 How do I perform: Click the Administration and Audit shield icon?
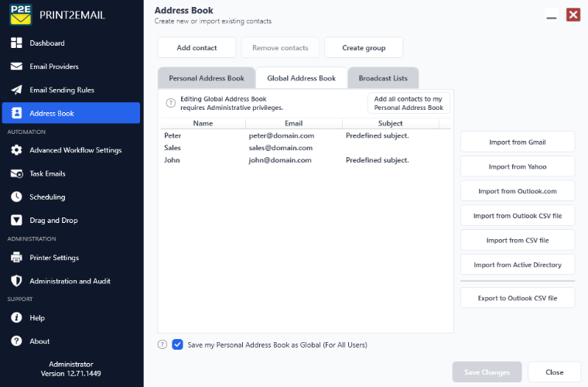pyautogui.click(x=16, y=281)
